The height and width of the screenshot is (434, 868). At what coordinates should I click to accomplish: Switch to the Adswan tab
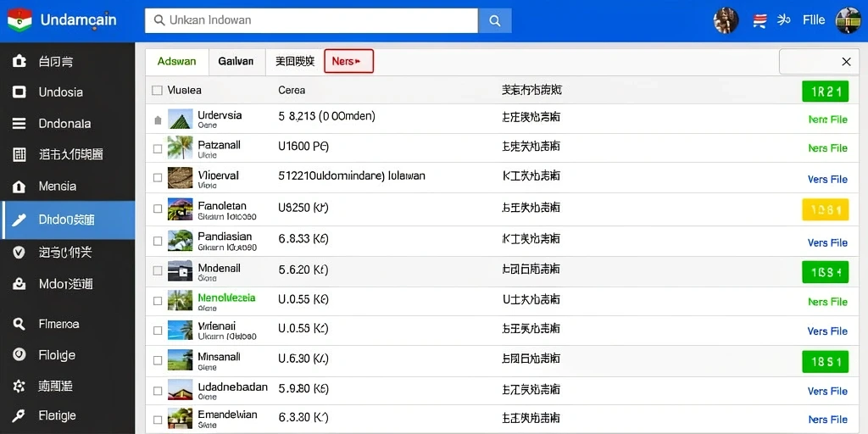pyautogui.click(x=176, y=61)
